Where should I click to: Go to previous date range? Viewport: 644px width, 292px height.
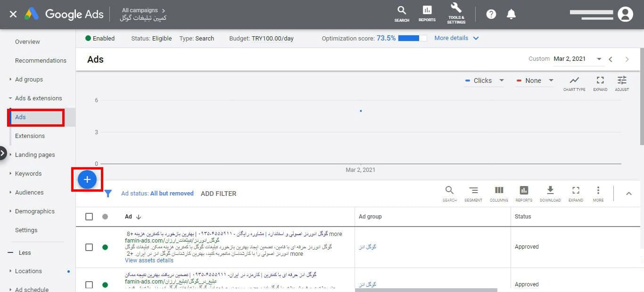611,59
